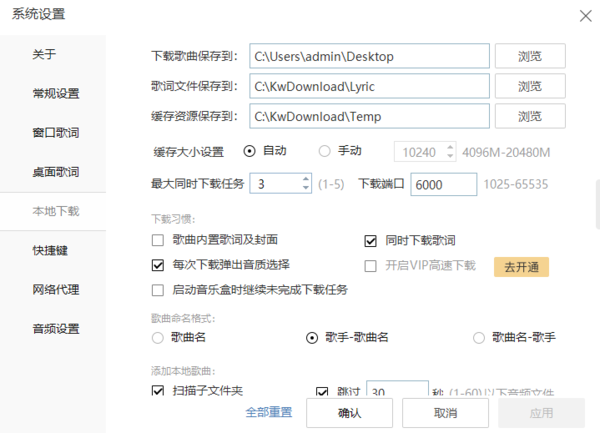Open the 桌面歌词 settings section
This screenshot has height=433, width=600.
coord(55,172)
